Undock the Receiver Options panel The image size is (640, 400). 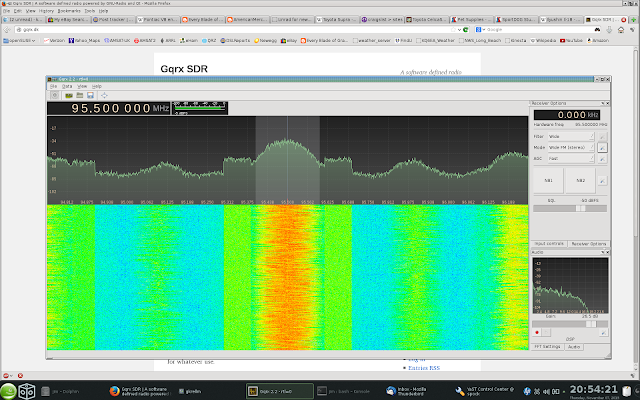[x=602, y=103]
